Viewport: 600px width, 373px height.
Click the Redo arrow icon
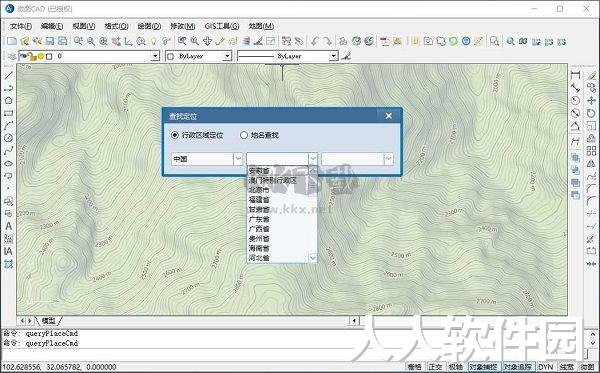[327, 41]
